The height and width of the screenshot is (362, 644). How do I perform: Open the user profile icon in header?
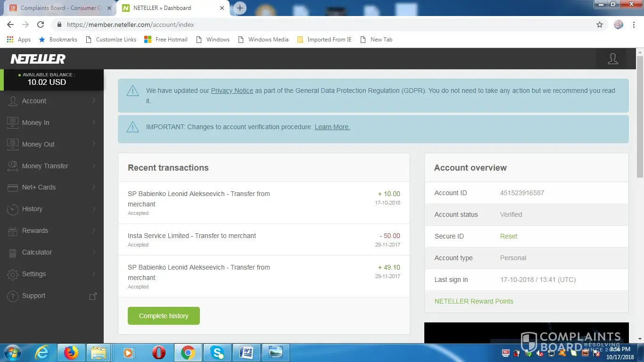[x=613, y=59]
